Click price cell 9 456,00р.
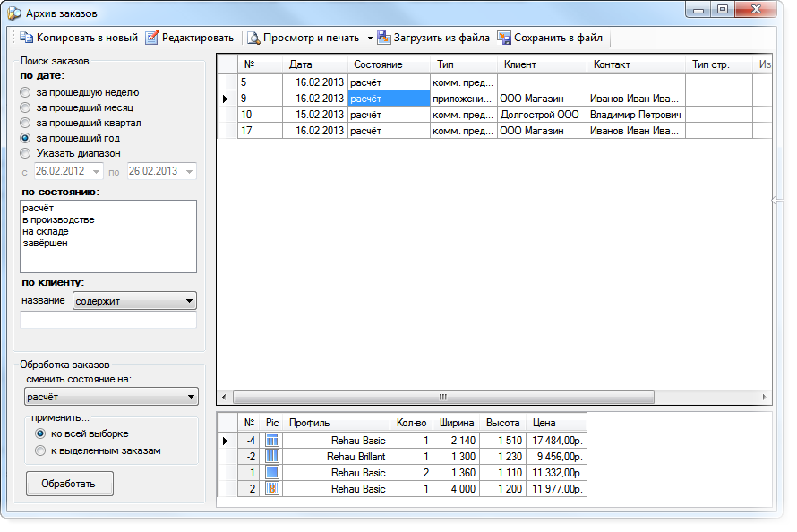This screenshot has height=532, width=797. coord(556,456)
